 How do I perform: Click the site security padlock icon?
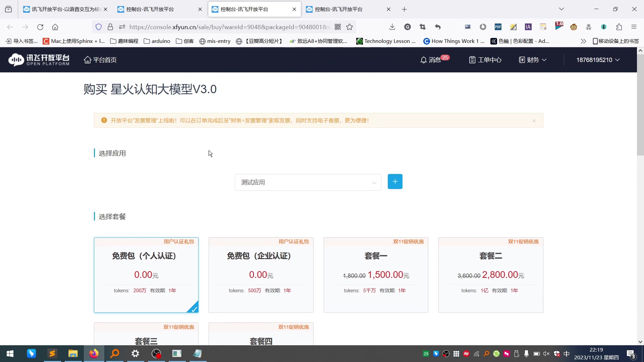[110, 27]
